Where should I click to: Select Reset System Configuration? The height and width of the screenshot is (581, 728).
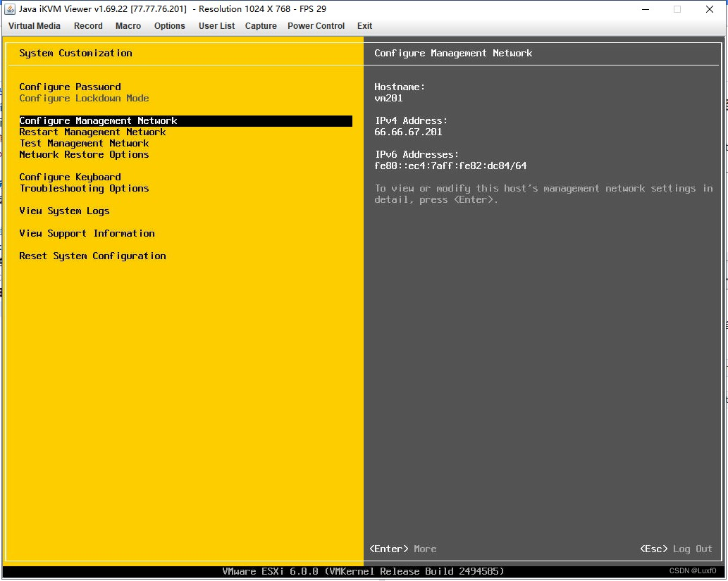point(92,256)
